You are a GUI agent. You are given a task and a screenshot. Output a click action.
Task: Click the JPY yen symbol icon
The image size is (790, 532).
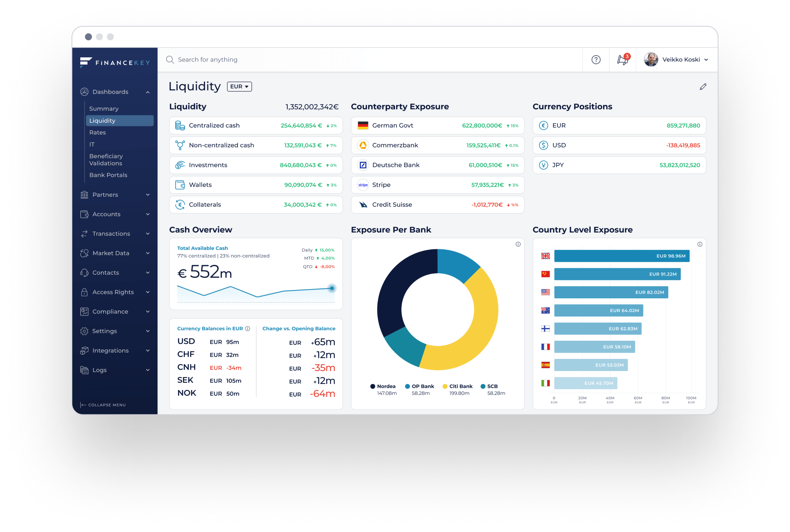(544, 165)
